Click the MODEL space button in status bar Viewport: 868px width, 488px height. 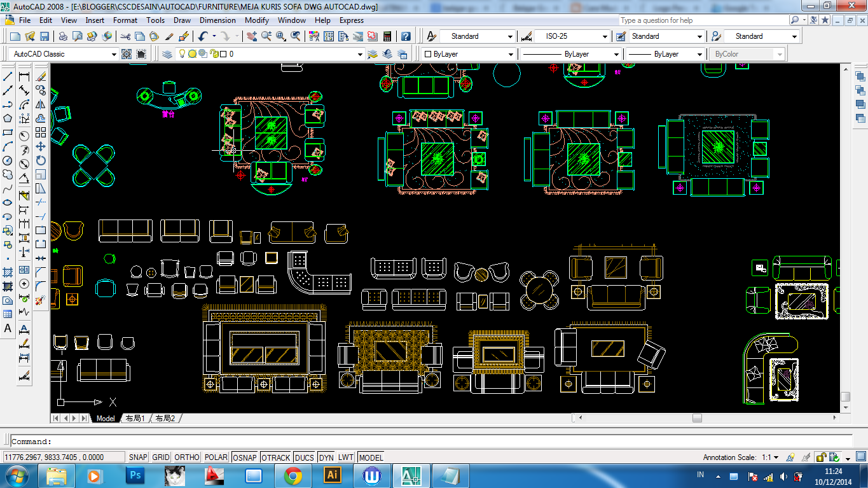point(371,457)
